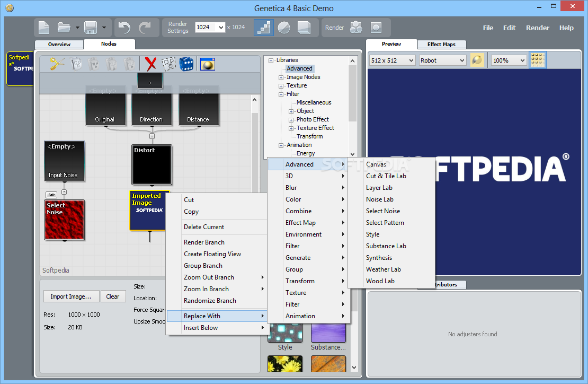Click the Save floppy disk icon
The image size is (588, 384).
tap(91, 28)
